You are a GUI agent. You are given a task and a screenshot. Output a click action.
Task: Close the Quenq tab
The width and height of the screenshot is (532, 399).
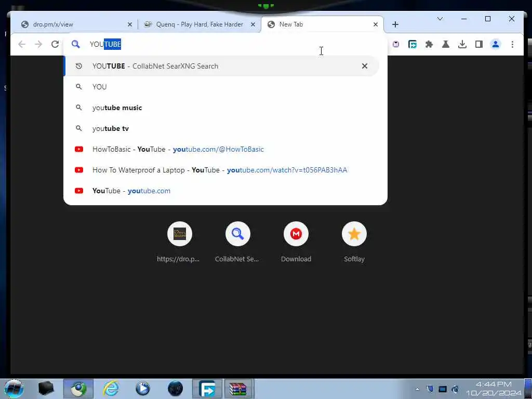tap(253, 24)
